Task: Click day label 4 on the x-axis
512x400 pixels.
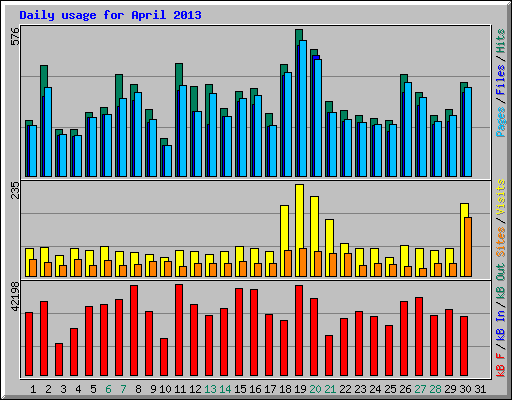Action: pyautogui.click(x=78, y=389)
